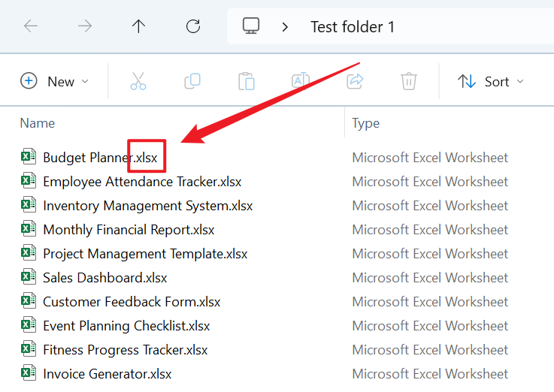Expand the breadcrumb chevron before Test folder 1
Screen dimensions: 554x392
tap(285, 27)
